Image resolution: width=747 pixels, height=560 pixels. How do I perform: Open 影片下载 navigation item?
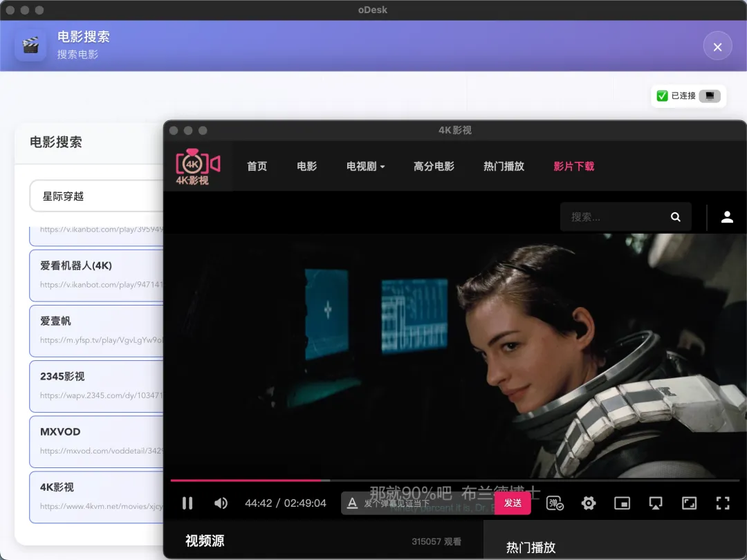pyautogui.click(x=573, y=166)
